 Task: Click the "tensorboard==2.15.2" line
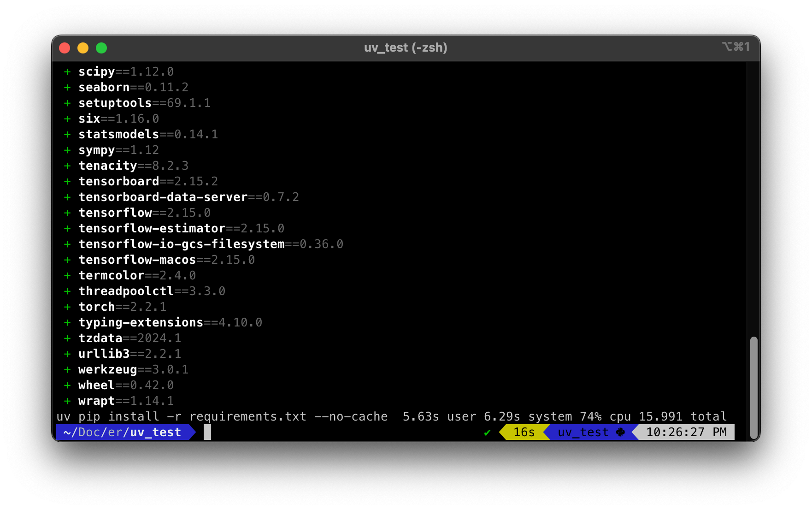[x=141, y=181]
